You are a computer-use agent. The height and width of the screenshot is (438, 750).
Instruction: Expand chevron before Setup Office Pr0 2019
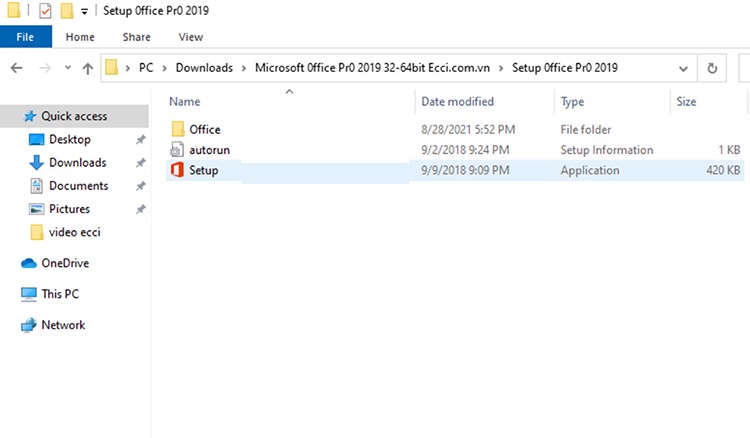click(501, 68)
